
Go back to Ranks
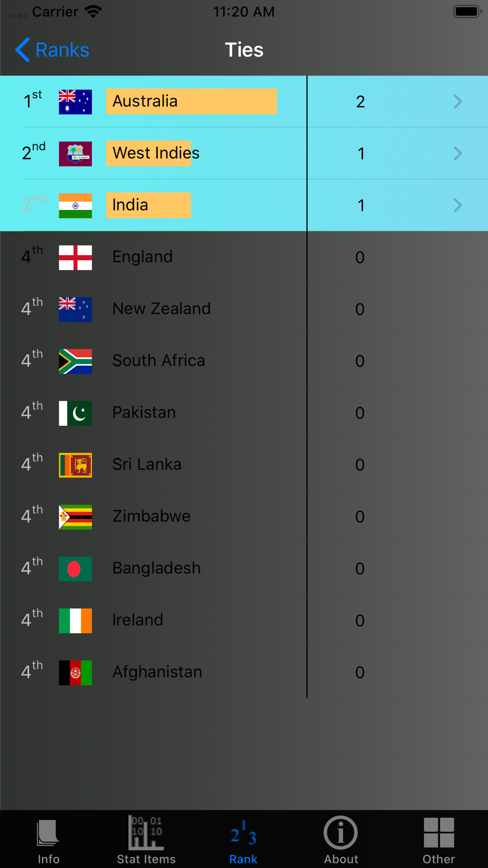pos(52,50)
